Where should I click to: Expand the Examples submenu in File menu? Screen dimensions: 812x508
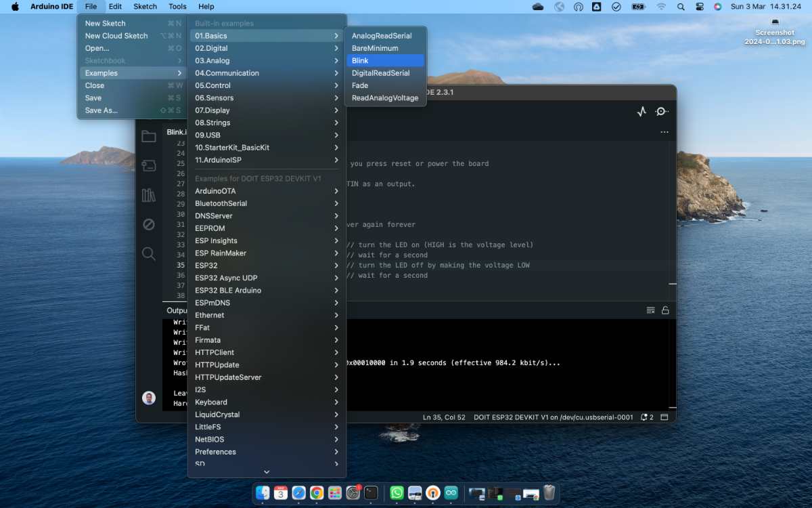(x=132, y=73)
